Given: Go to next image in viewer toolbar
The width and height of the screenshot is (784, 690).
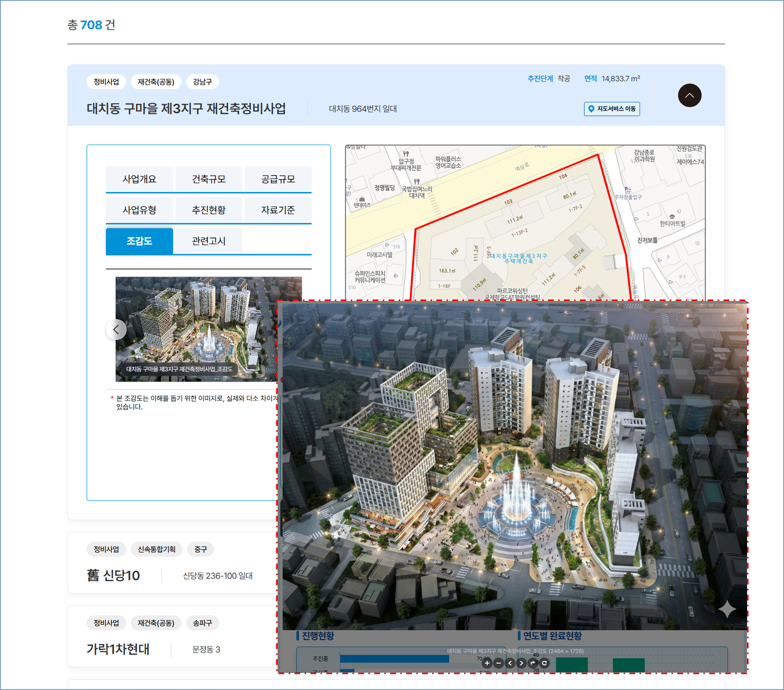Looking at the screenshot, I should [521, 663].
